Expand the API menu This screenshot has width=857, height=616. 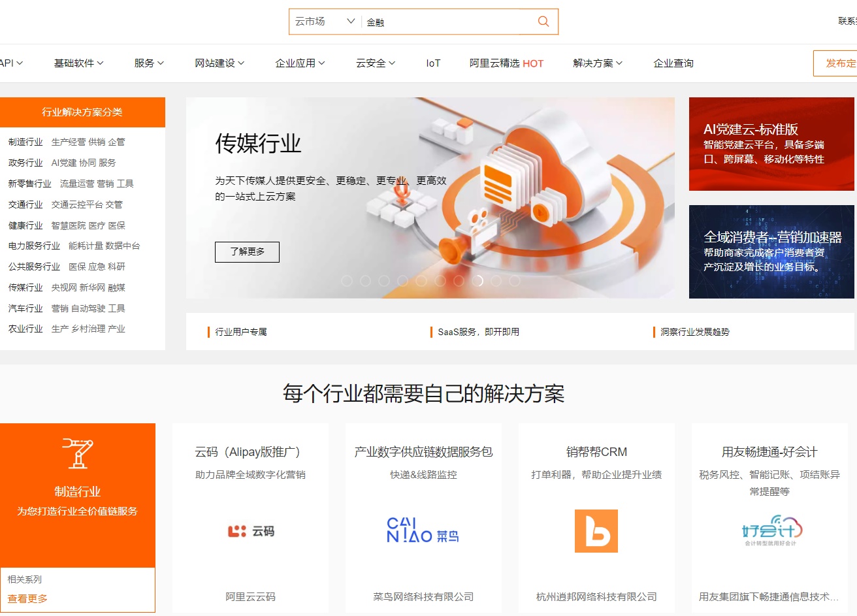tap(12, 63)
